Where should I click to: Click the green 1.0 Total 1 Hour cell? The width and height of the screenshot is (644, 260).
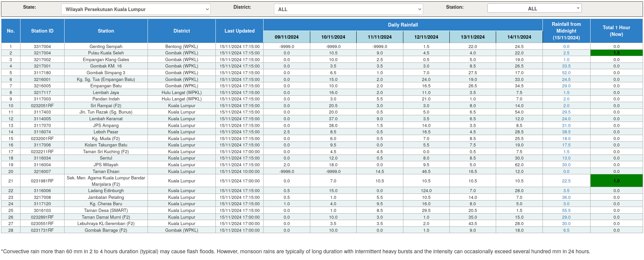coord(616,181)
